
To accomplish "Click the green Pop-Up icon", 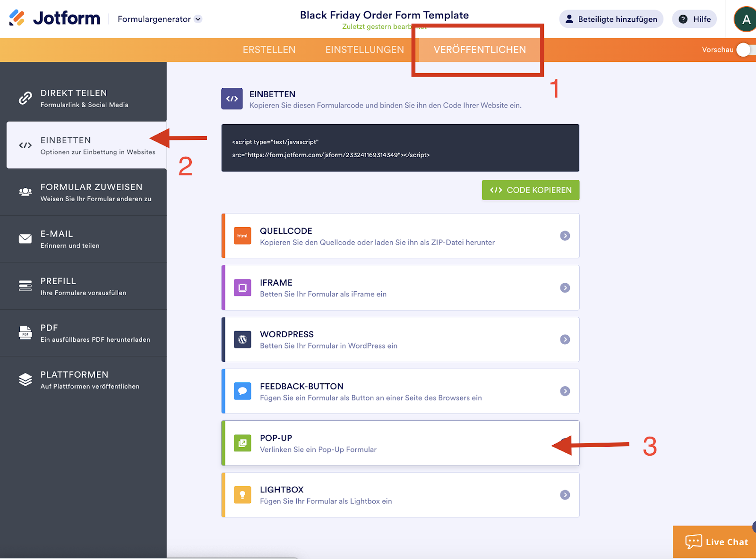I will click(x=242, y=443).
